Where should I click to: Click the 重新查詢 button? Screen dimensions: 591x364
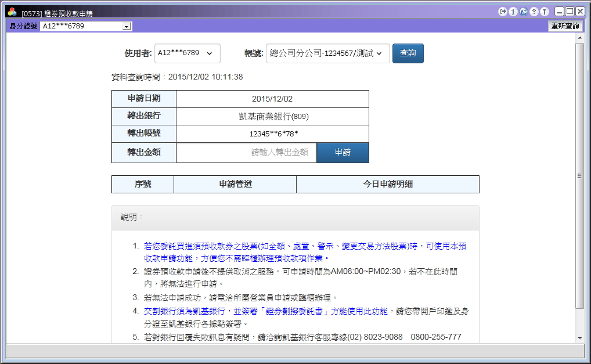565,26
